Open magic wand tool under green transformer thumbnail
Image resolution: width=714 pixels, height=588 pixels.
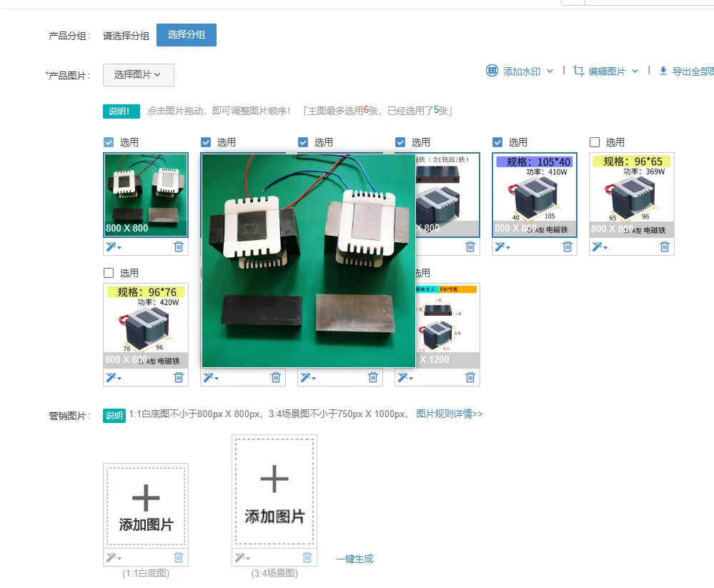pyautogui.click(x=114, y=247)
